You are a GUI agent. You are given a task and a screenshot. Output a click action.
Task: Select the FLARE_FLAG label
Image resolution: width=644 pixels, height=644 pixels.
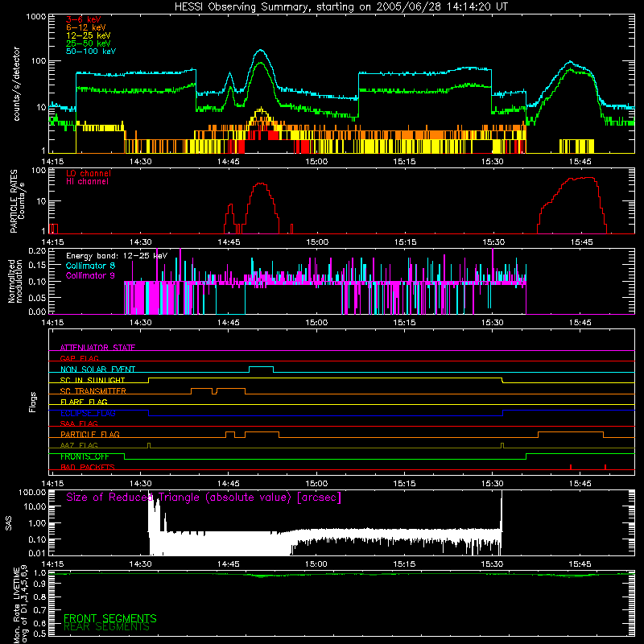84,402
